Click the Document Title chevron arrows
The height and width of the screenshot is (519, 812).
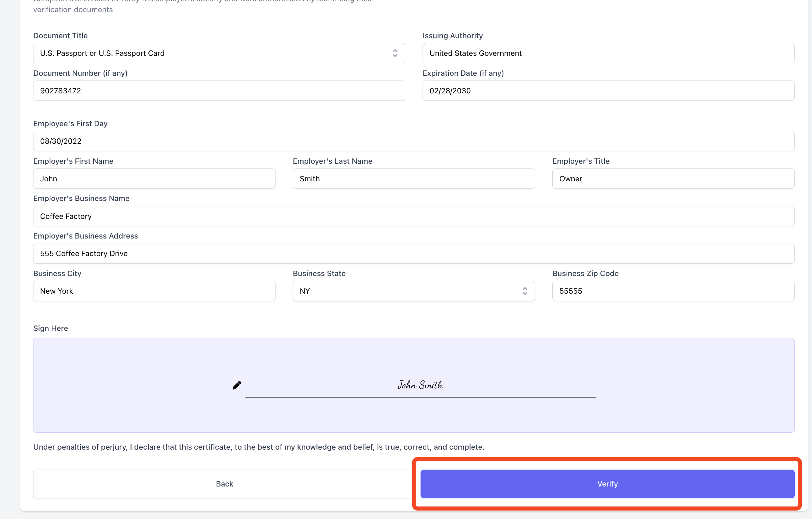395,53
